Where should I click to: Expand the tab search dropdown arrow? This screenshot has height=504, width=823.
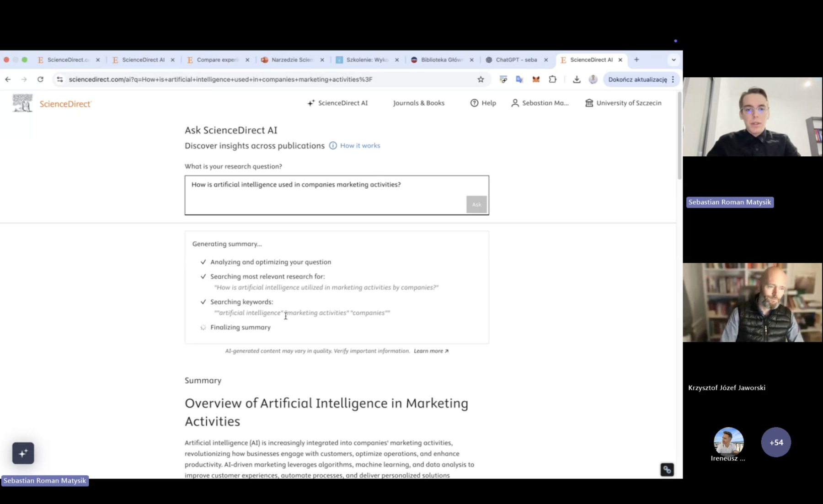click(x=673, y=60)
